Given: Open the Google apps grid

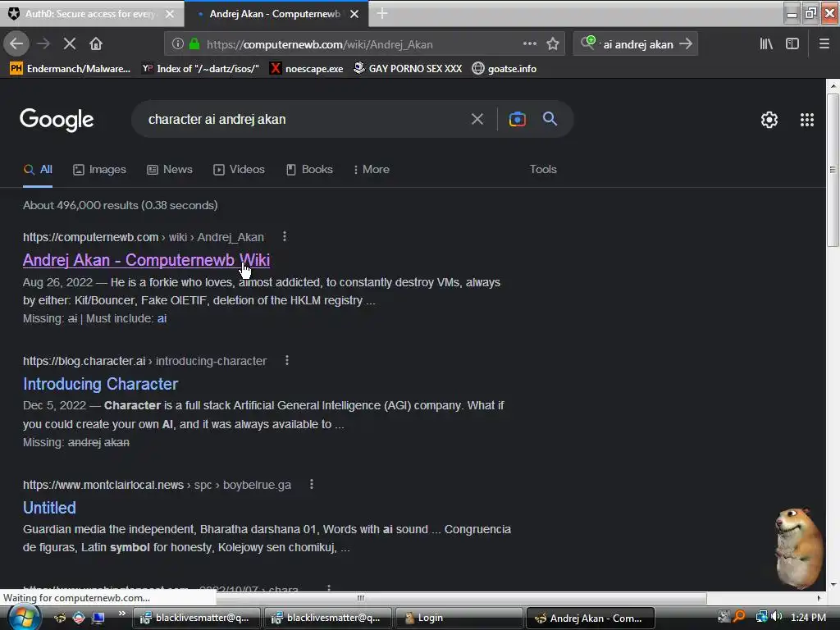Looking at the screenshot, I should coord(807,120).
